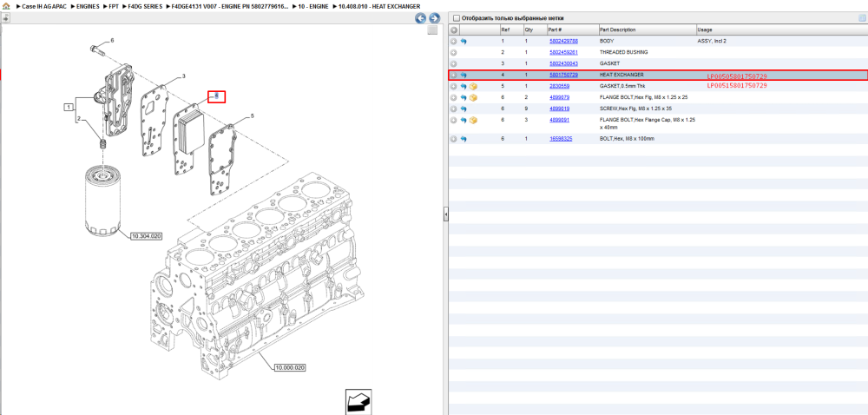Click the Part # column header
The width and height of the screenshot is (868, 415).
click(555, 30)
